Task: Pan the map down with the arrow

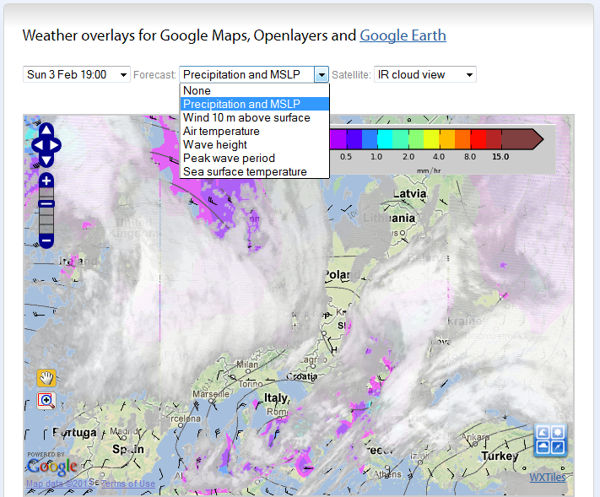Action: pyautogui.click(x=46, y=160)
